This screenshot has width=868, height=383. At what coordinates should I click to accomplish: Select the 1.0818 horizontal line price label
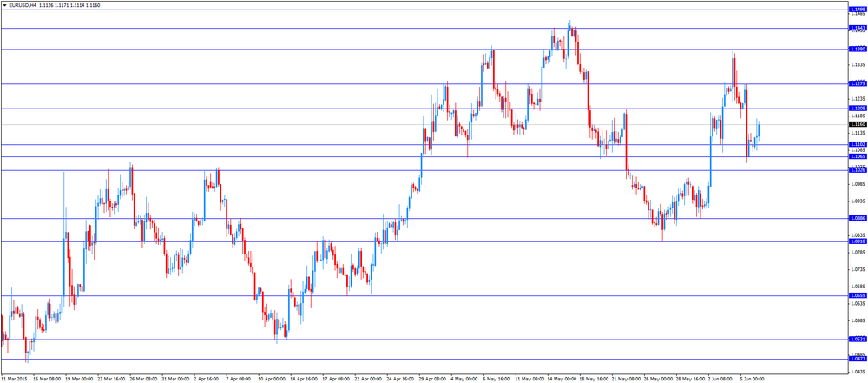click(x=858, y=241)
